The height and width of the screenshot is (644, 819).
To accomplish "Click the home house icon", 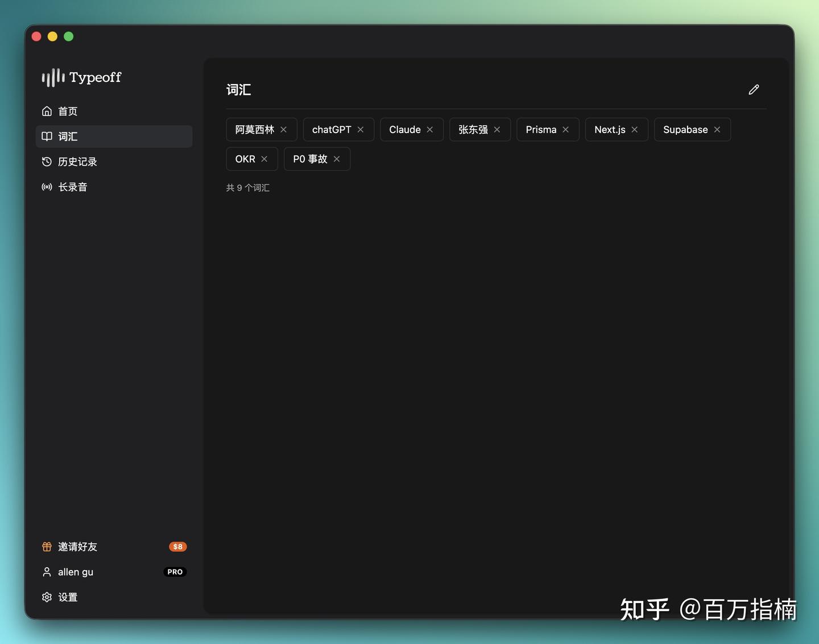I will 47,112.
